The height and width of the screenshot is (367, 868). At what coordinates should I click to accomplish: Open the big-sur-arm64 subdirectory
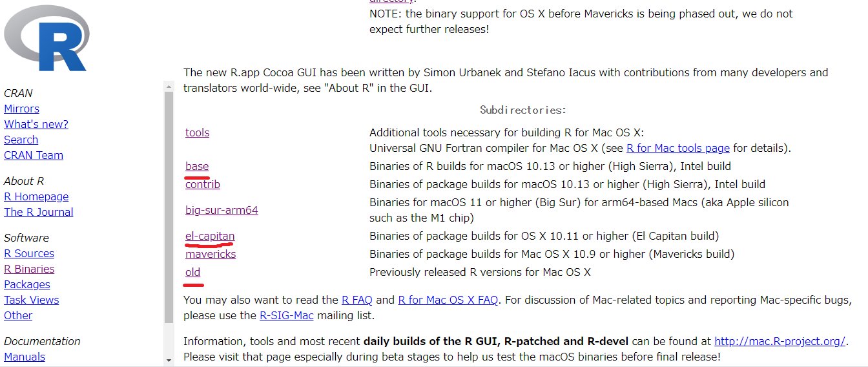click(222, 210)
